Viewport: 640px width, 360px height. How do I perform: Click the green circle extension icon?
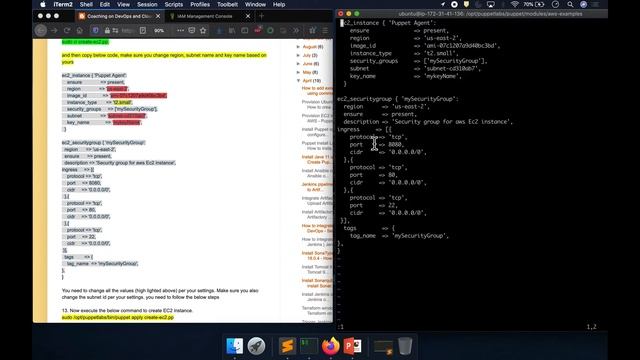click(270, 31)
